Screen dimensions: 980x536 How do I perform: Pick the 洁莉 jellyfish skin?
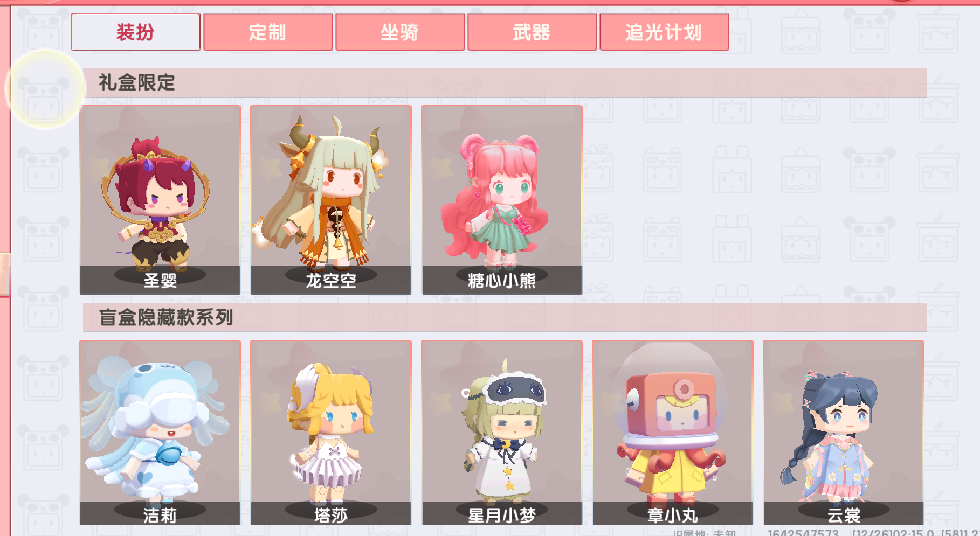160,433
